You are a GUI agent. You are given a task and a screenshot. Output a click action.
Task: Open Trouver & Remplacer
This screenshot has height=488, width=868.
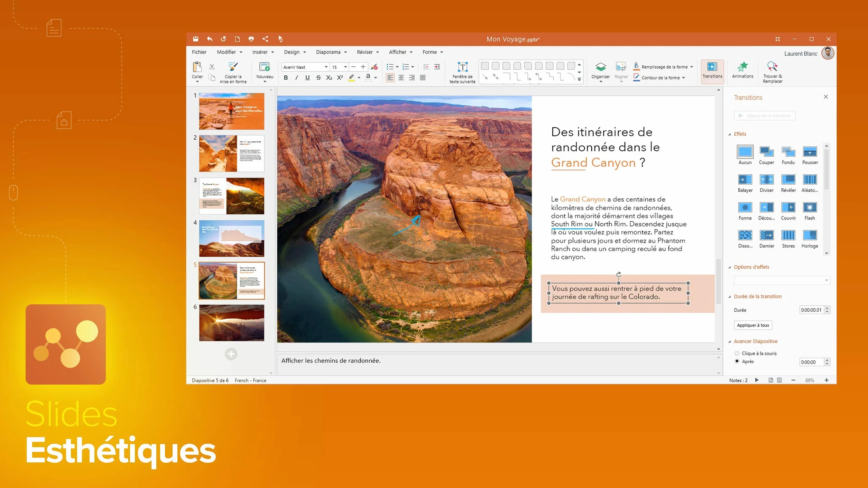(x=772, y=73)
